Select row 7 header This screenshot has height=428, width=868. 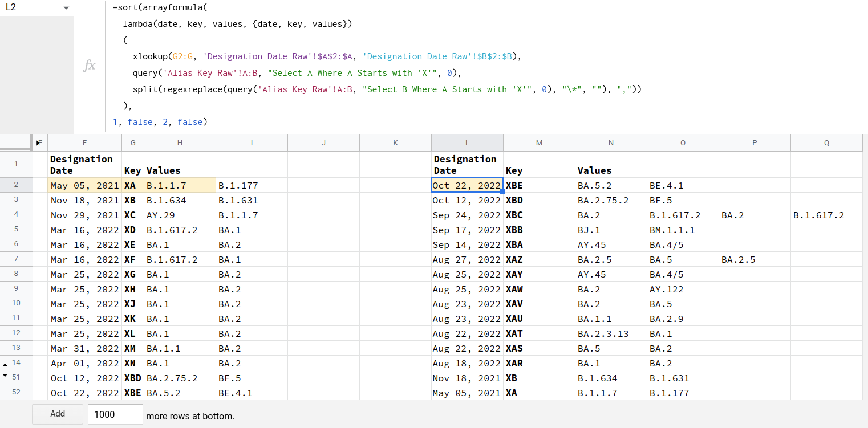pos(16,259)
